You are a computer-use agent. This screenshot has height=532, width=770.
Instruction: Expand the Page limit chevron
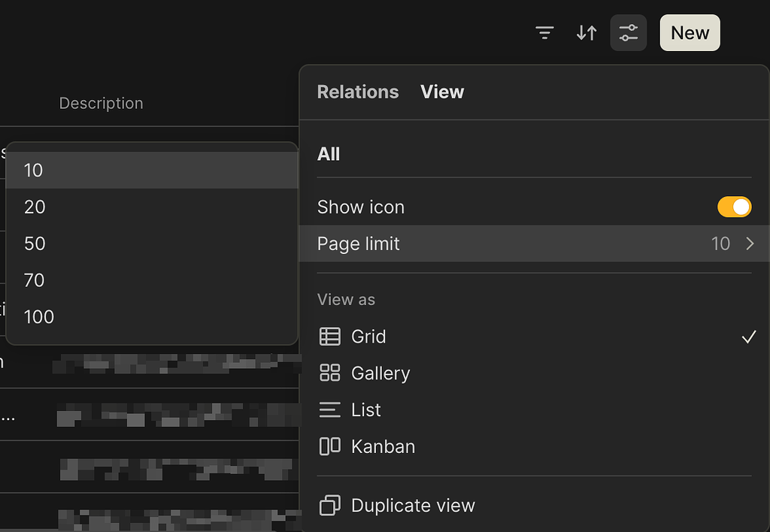click(749, 243)
